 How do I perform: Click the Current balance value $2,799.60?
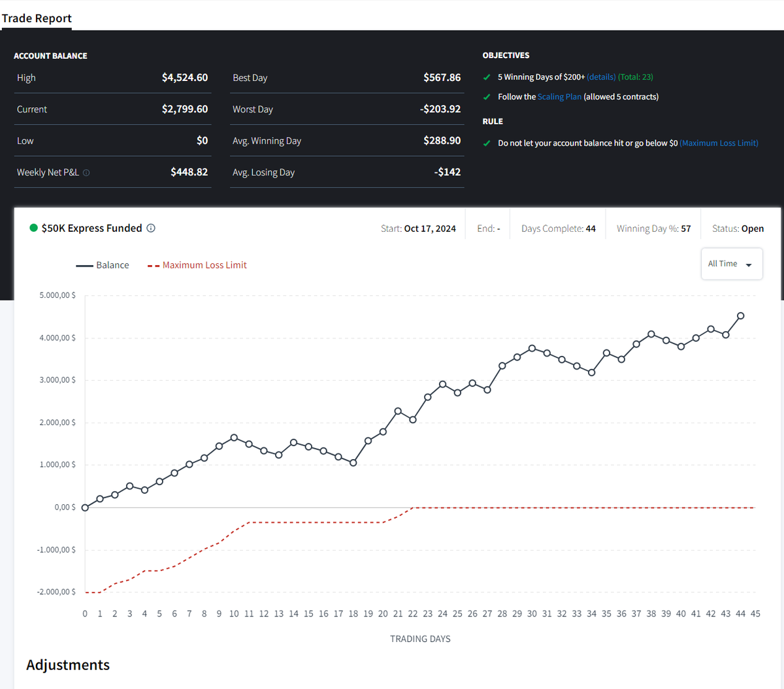[185, 109]
